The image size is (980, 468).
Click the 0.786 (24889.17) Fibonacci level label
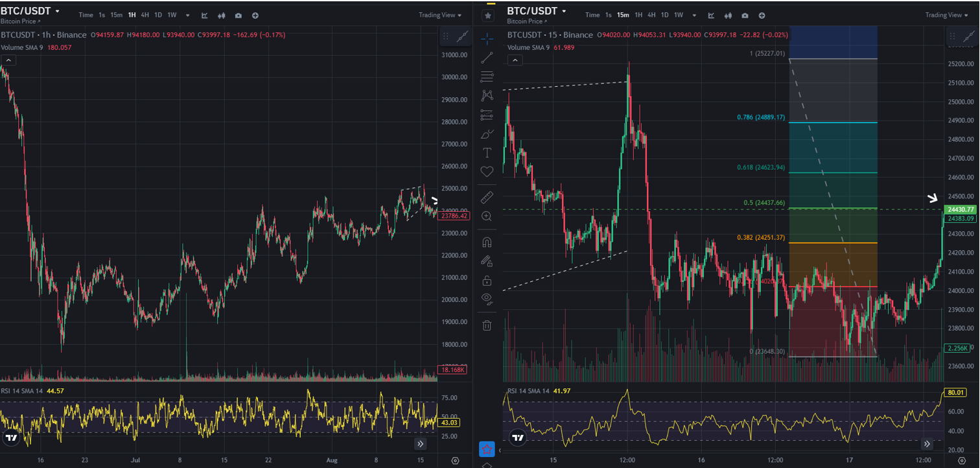(761, 117)
